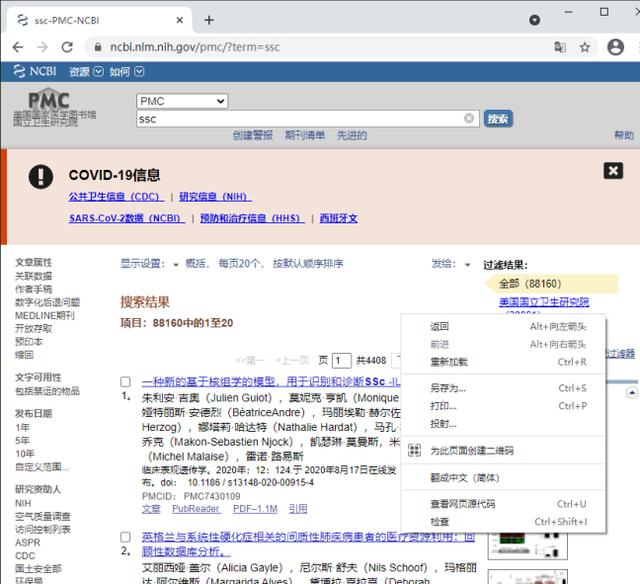The width and height of the screenshot is (640, 584).
Task: Choose 查看网页源代码 in context menu
Action: click(503, 504)
